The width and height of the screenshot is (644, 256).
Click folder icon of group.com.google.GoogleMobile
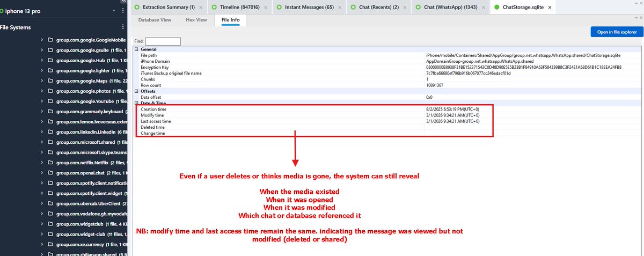(x=50, y=40)
